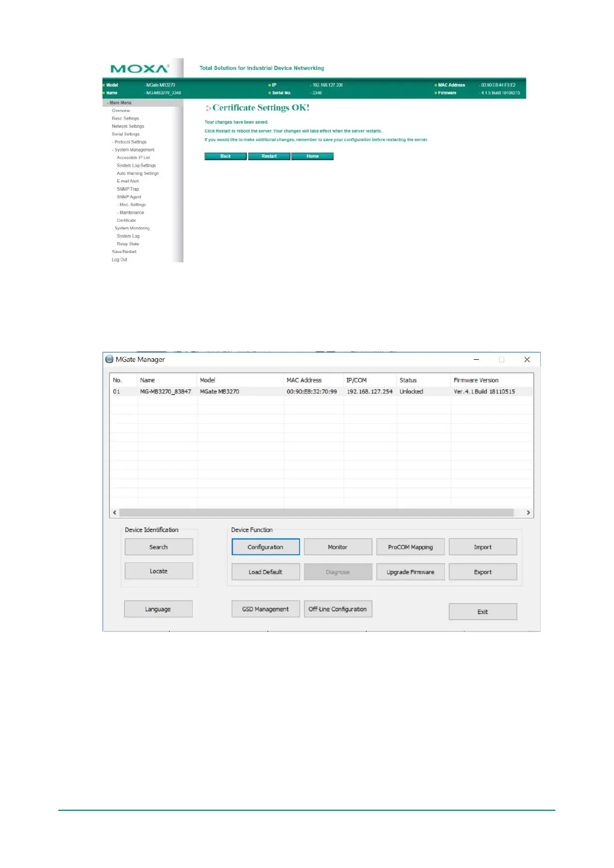This screenshot has height=868, width=614.
Task: Open Serial Settings in the sidebar
Action: tap(125, 134)
